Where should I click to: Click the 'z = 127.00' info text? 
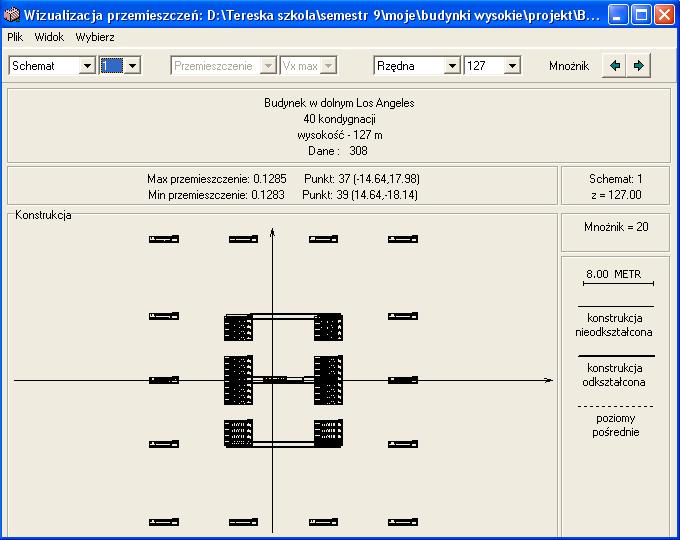616,195
